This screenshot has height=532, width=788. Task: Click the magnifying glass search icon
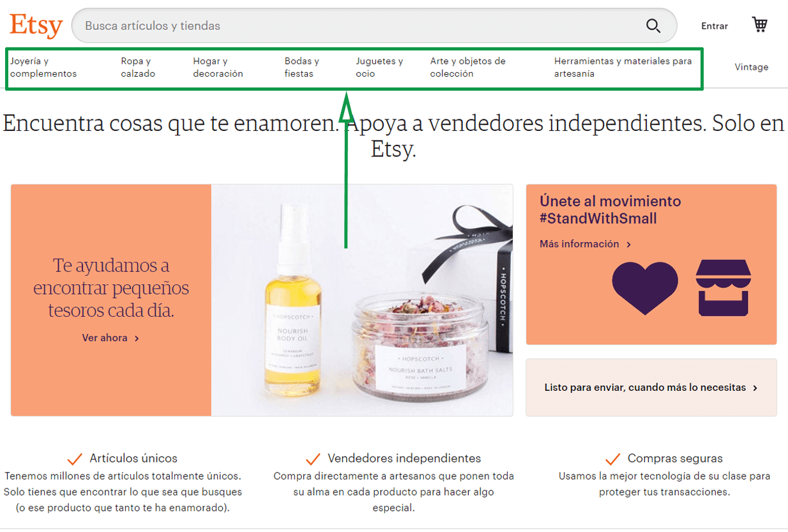653,26
